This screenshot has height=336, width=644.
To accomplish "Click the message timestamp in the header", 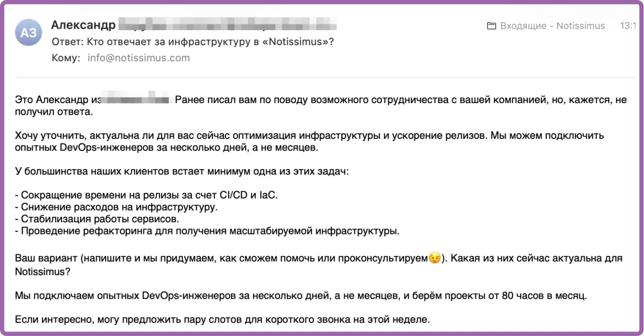I will pos(628,26).
